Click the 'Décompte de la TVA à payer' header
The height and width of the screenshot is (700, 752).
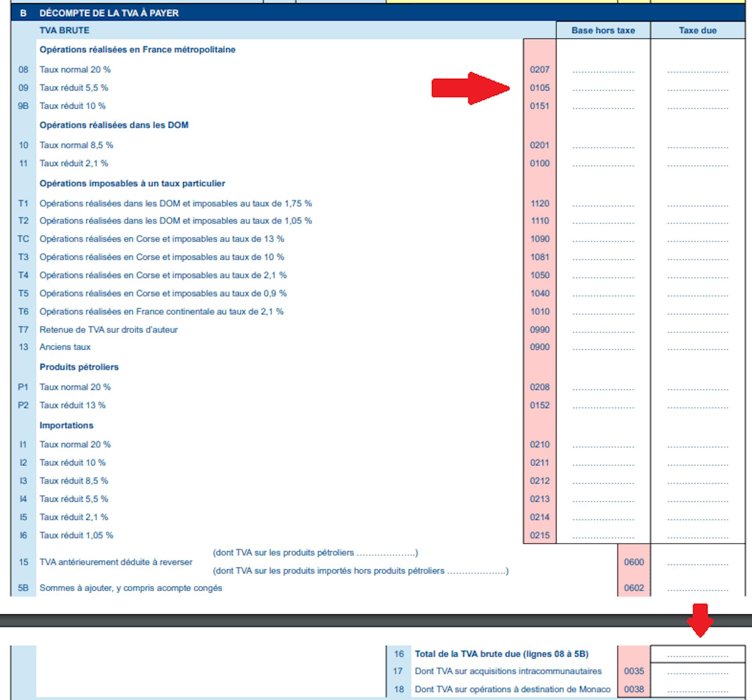click(x=109, y=13)
